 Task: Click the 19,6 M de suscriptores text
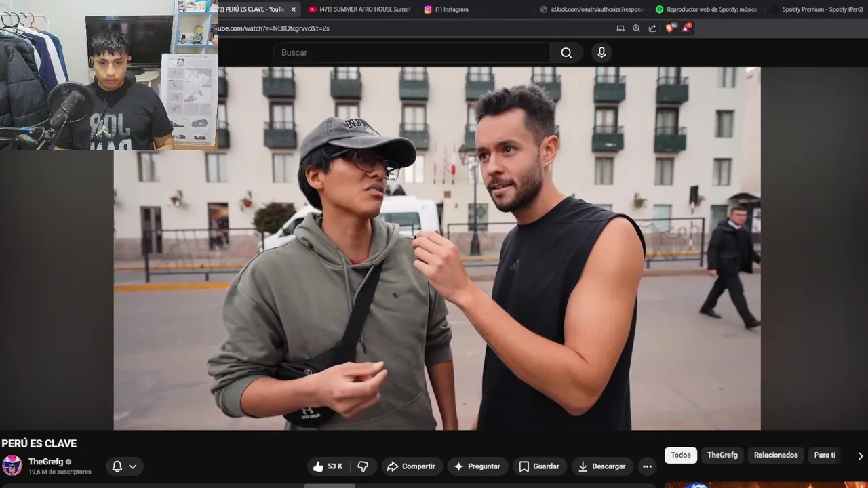(60, 472)
